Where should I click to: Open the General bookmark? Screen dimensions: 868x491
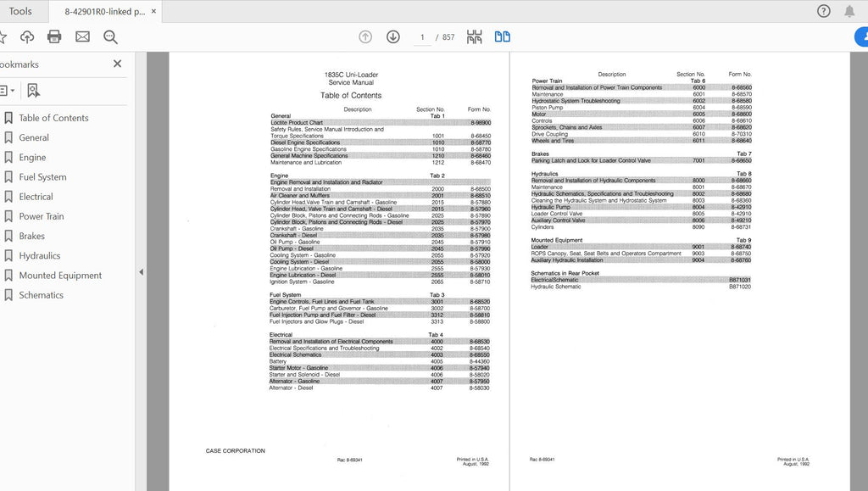point(34,138)
